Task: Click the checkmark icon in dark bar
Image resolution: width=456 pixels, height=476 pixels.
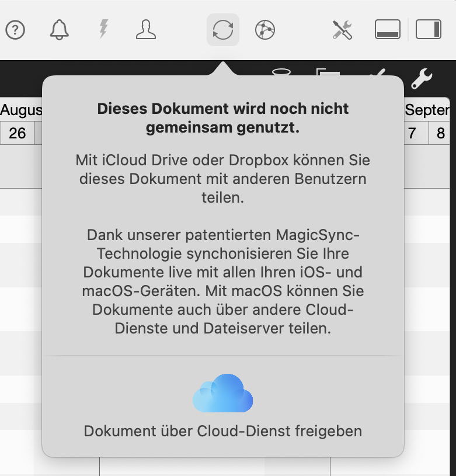Action: tap(378, 74)
